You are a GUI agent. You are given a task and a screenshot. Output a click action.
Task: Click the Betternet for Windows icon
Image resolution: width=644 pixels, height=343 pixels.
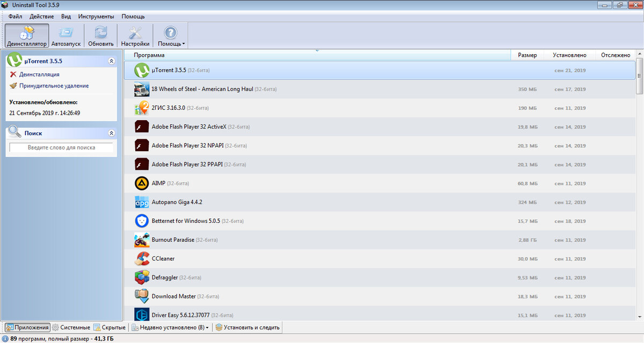pyautogui.click(x=142, y=221)
